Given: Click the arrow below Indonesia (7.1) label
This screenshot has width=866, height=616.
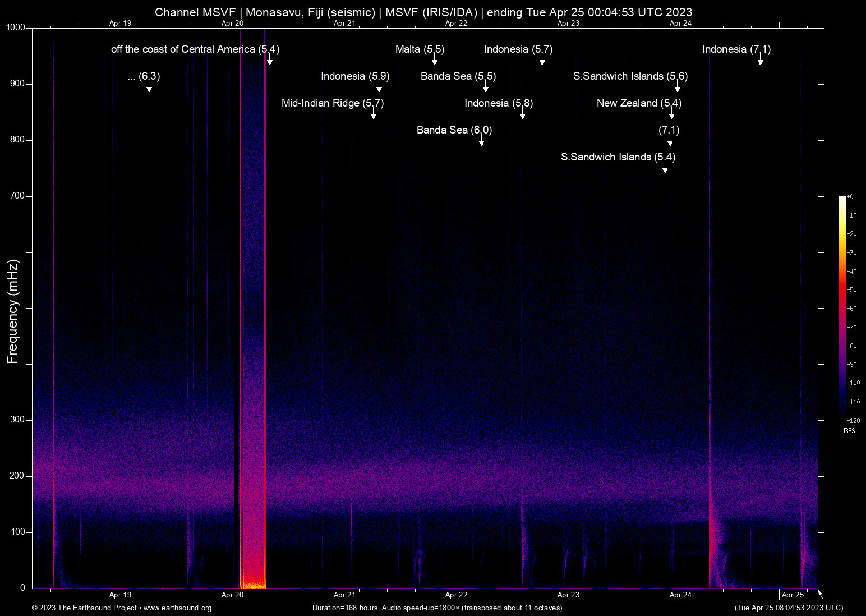Looking at the screenshot, I should click(760, 61).
